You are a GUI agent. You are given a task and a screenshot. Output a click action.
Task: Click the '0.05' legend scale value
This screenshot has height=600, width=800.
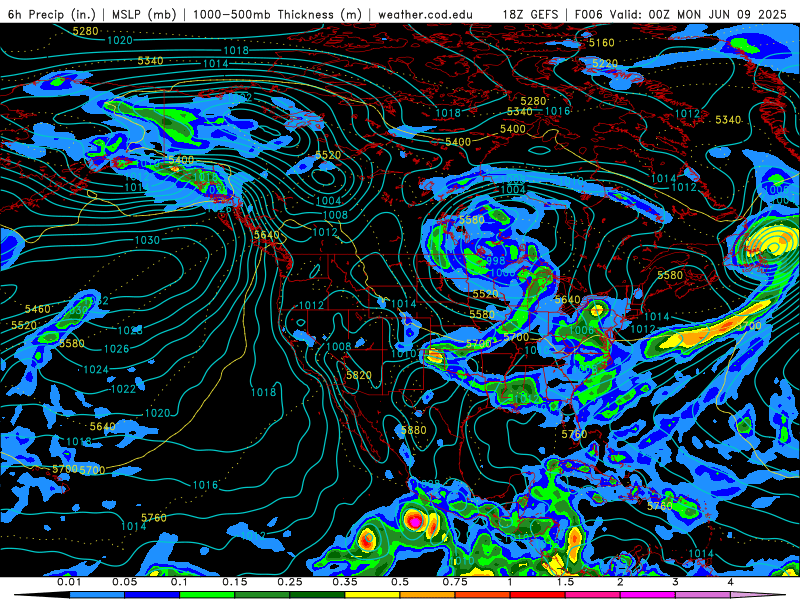[x=124, y=582]
